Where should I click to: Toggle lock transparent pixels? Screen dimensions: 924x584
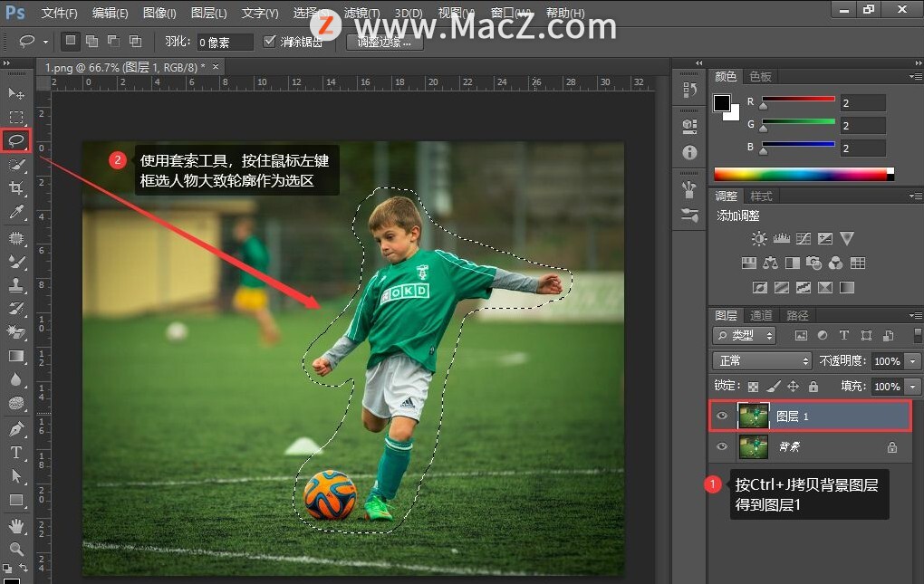[x=753, y=387]
